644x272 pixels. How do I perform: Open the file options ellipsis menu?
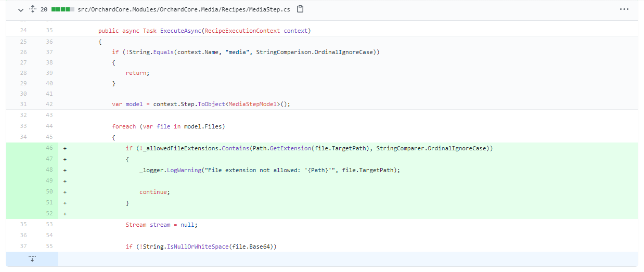tap(624, 9)
